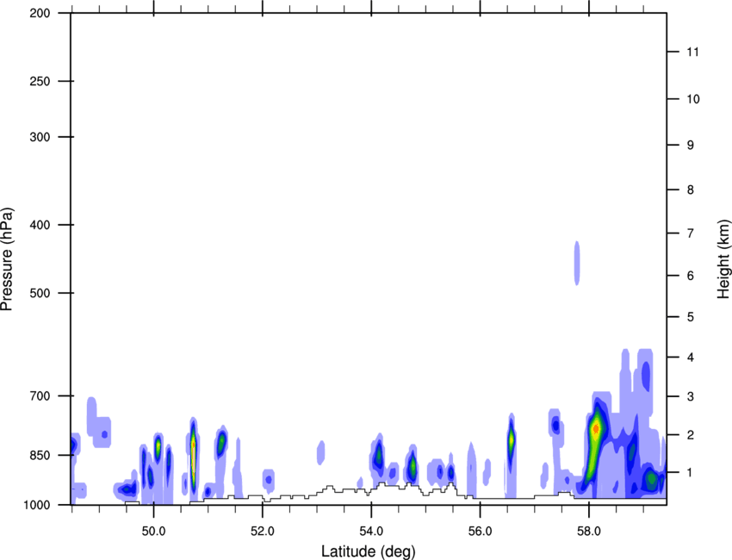
Task: Click the green contour cell near 54.7 latitude
Action: pyautogui.click(x=413, y=466)
